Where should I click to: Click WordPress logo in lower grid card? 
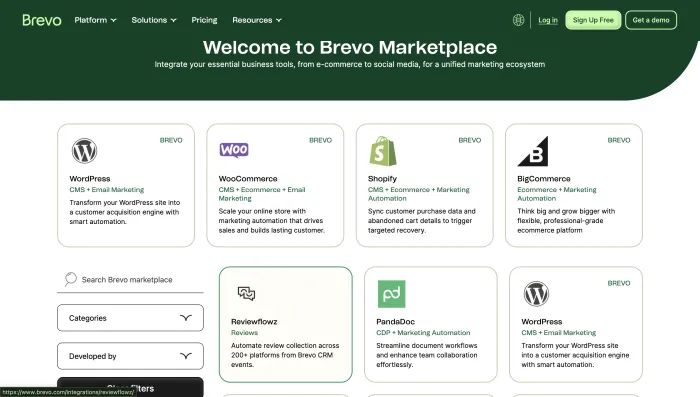click(x=536, y=294)
